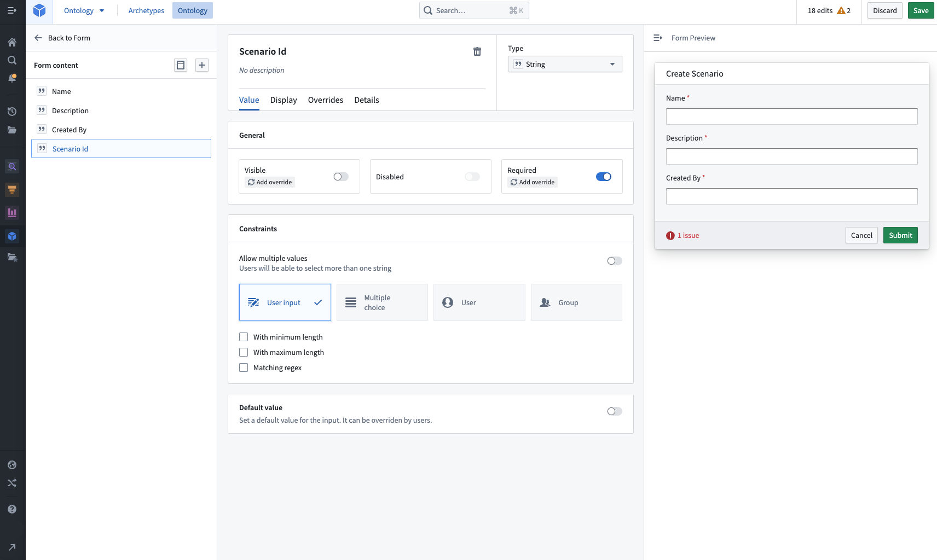Open the sidebar search magnifier icon

tap(12, 60)
